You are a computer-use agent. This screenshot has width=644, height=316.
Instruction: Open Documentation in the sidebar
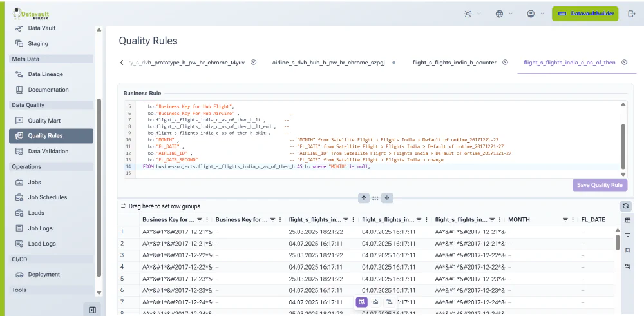(x=51, y=89)
